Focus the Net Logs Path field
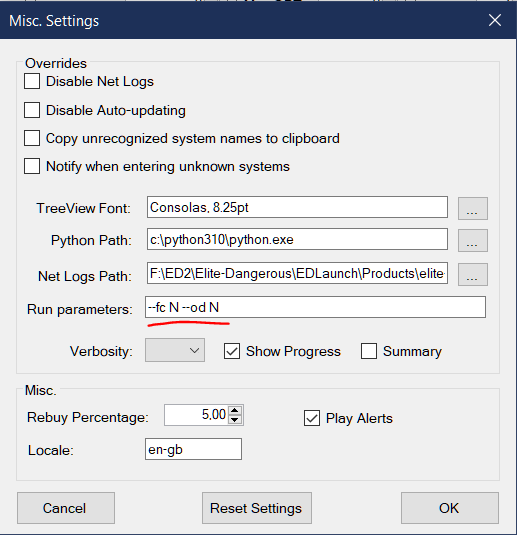 pos(297,273)
